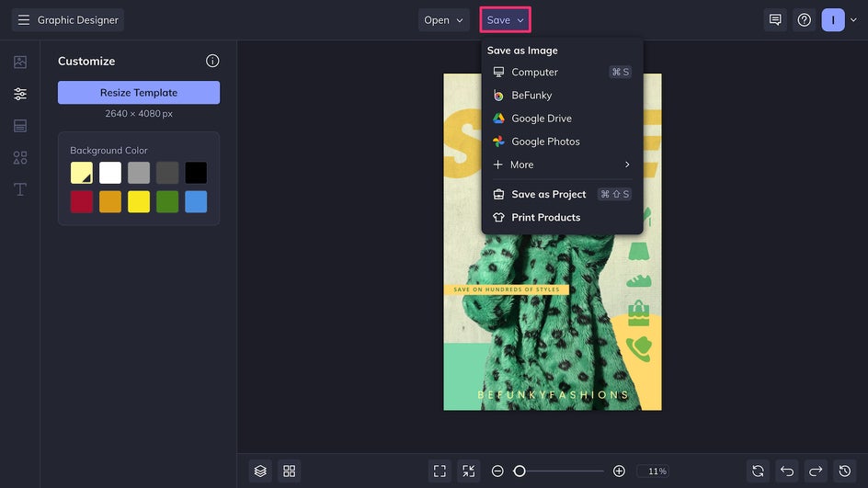Choose Print Products

pos(562,218)
